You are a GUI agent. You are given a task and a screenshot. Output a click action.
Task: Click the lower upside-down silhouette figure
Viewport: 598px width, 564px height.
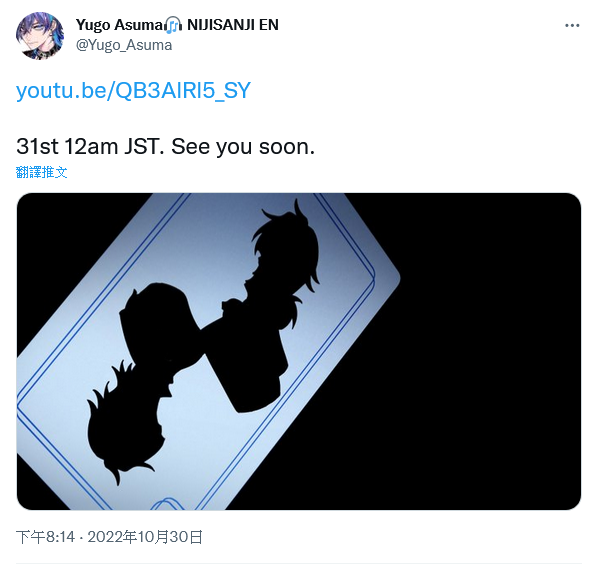click(x=145, y=381)
